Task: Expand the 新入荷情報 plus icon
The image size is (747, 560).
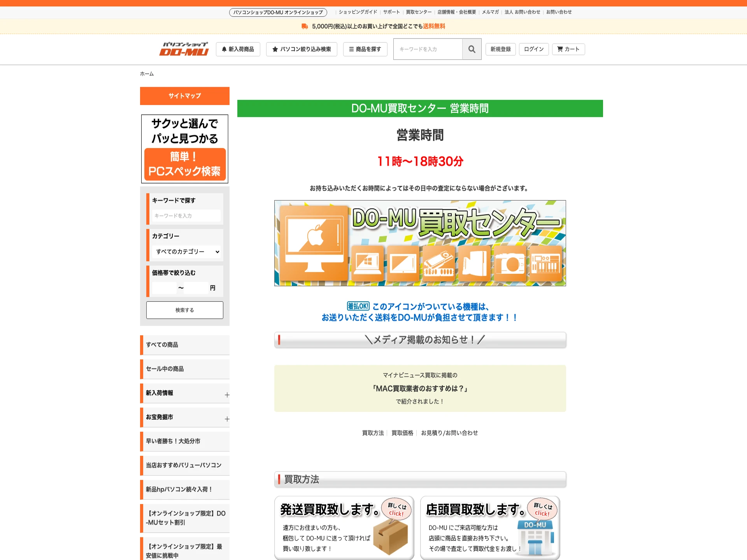Action: pos(227,395)
